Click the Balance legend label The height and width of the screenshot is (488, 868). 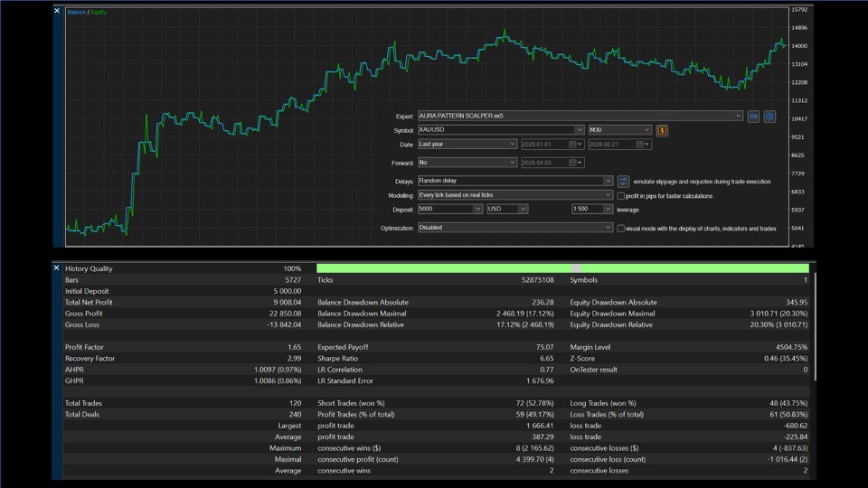pos(76,12)
